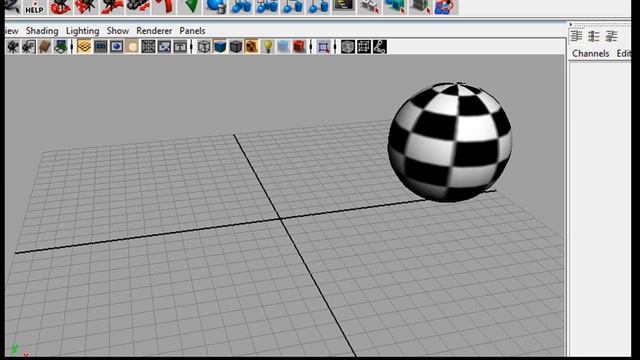Click the third Channel Box layout icon
Viewport: 640px width, 360px height.
(611, 36)
